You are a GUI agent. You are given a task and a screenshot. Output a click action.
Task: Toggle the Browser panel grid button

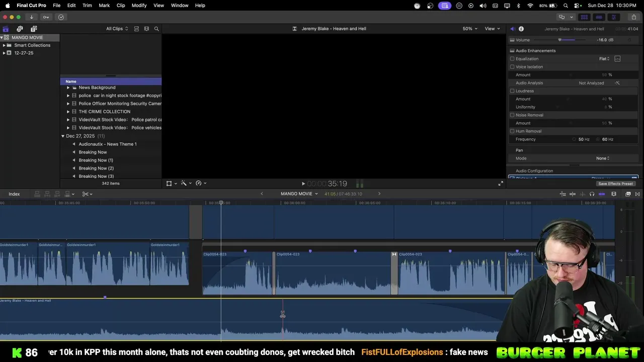(584, 17)
